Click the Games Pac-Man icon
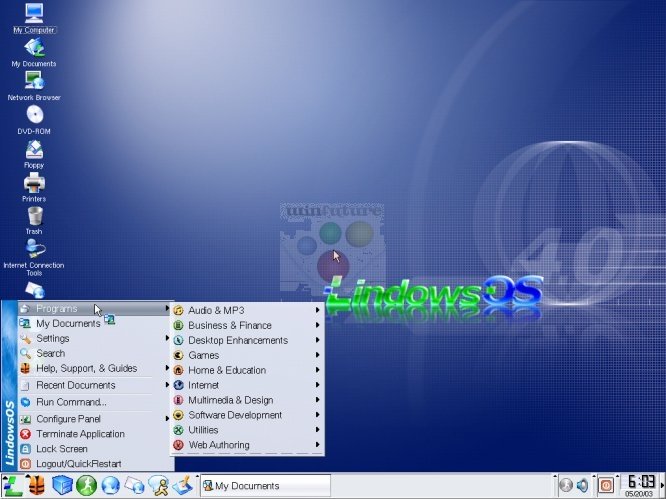 click(178, 355)
